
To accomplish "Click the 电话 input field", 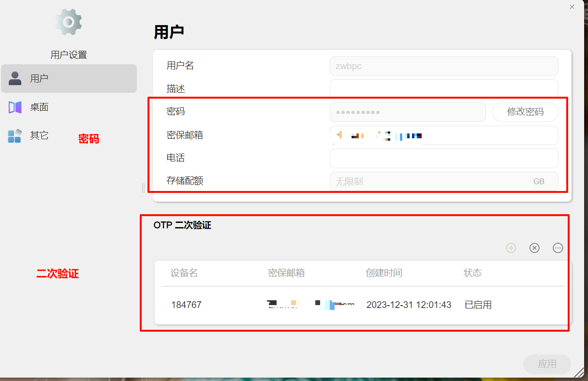I will [x=443, y=158].
